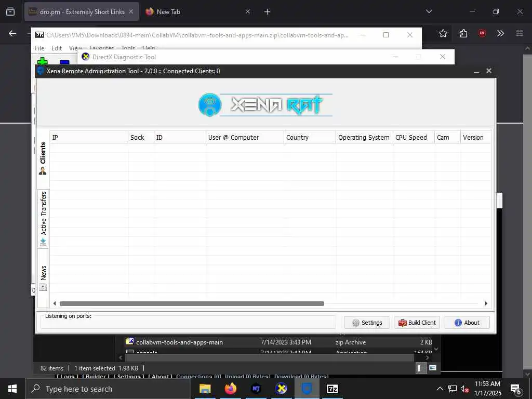Viewport: 532px width, 399px height.
Task: Switch to the New Tab browser tab
Action: point(197,11)
